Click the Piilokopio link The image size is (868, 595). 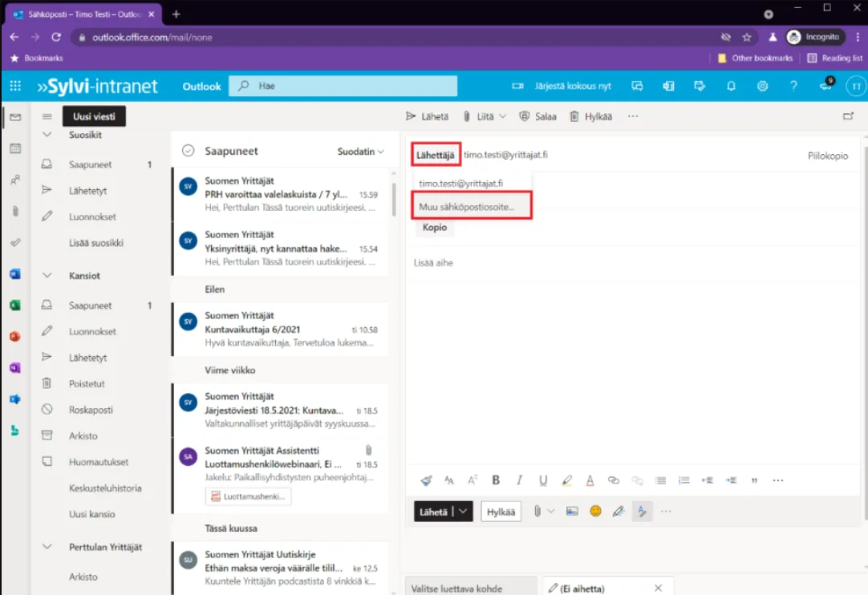coord(827,156)
